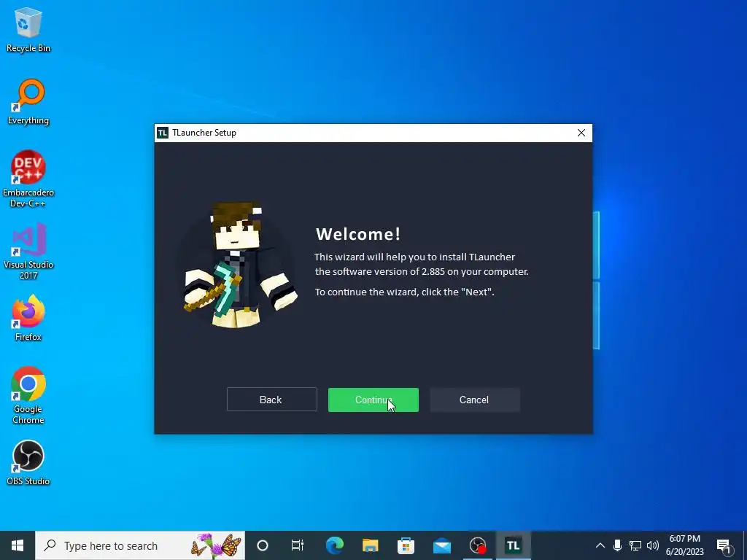Select the Recycle Bin desktop icon
Viewport: 747px width, 560px height.
tap(28, 30)
